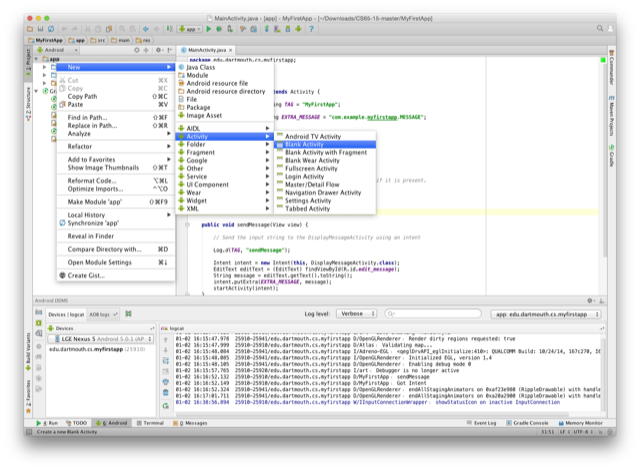Click the res breadcrumb
The width and height of the screenshot is (640, 470).
coord(143,40)
